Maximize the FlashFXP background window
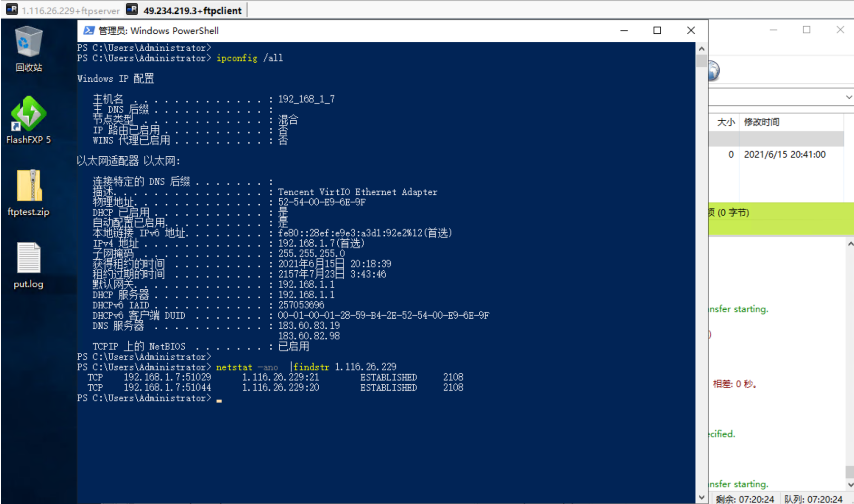Screen dimensions: 854x504 coord(807,30)
